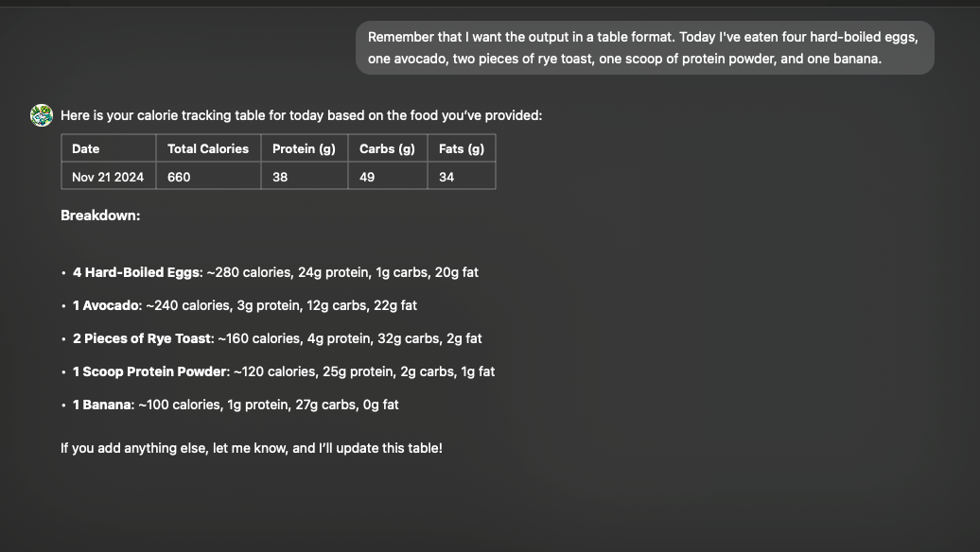Select the Date column header
Viewport: 980px width, 552px height.
109,148
